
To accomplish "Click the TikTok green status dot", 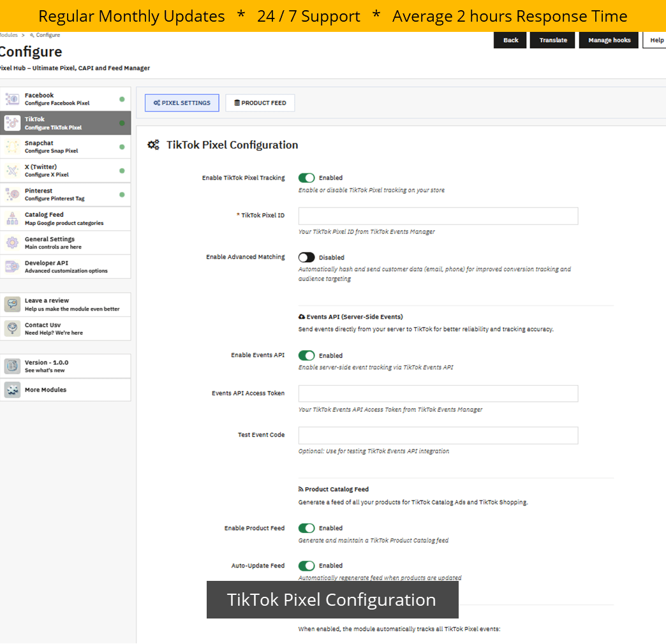I will click(122, 123).
